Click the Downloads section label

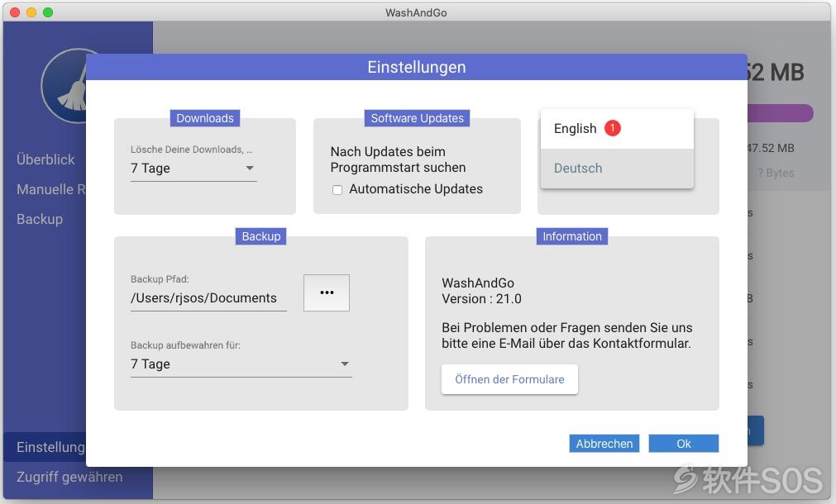pyautogui.click(x=205, y=118)
